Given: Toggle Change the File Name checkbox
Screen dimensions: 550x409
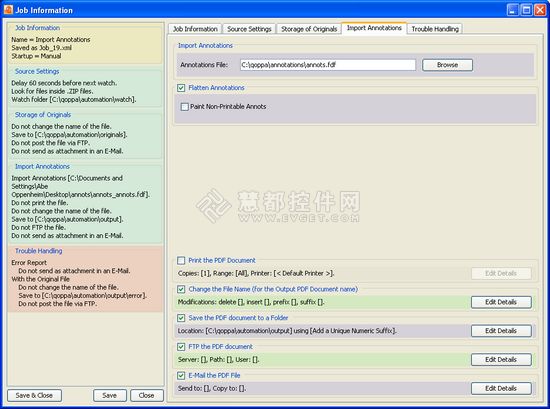Looking at the screenshot, I should tap(181, 289).
